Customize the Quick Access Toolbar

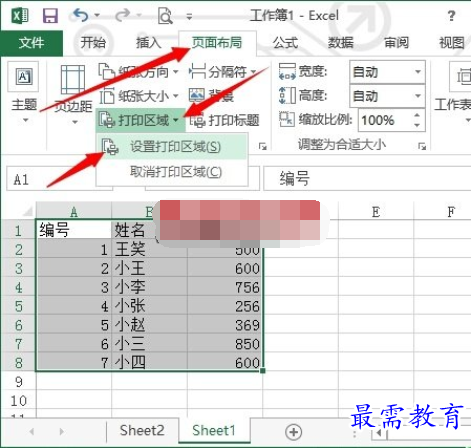point(189,16)
